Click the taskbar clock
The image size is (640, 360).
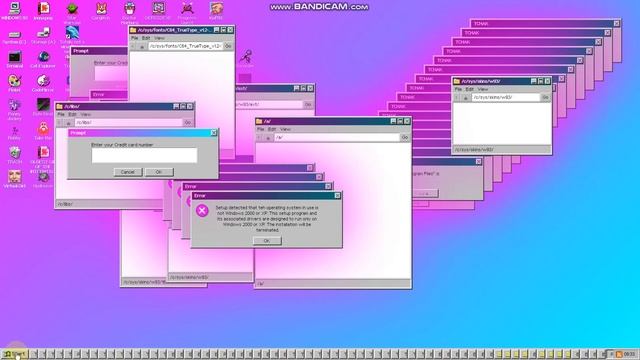pyautogui.click(x=629, y=354)
